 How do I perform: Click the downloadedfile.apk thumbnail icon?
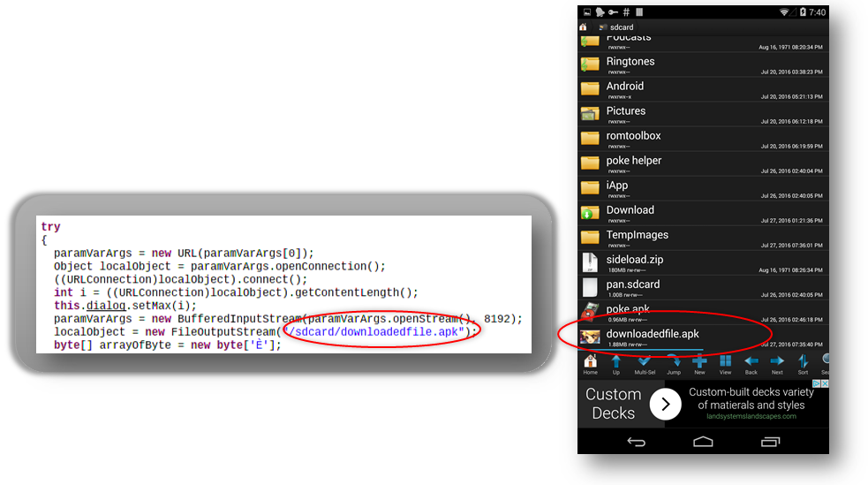590,337
